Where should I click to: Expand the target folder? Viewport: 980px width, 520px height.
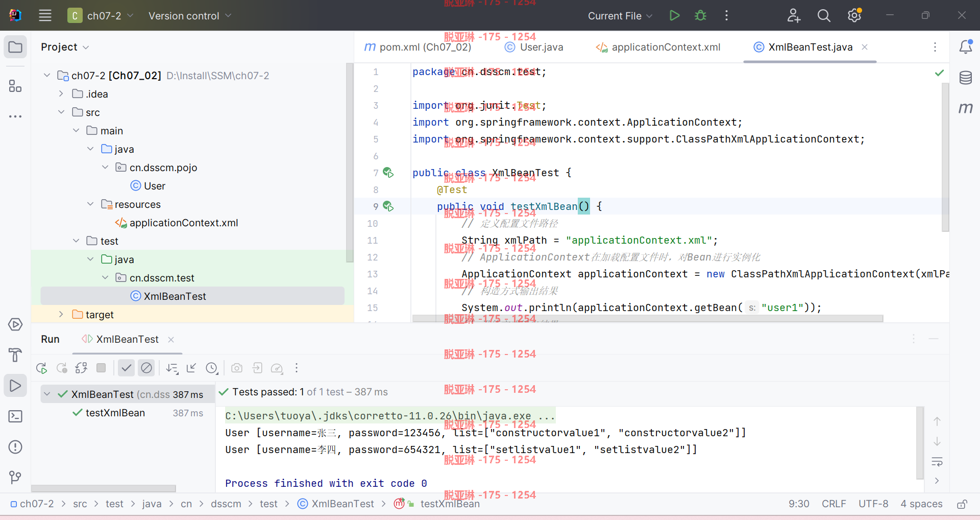(61, 315)
